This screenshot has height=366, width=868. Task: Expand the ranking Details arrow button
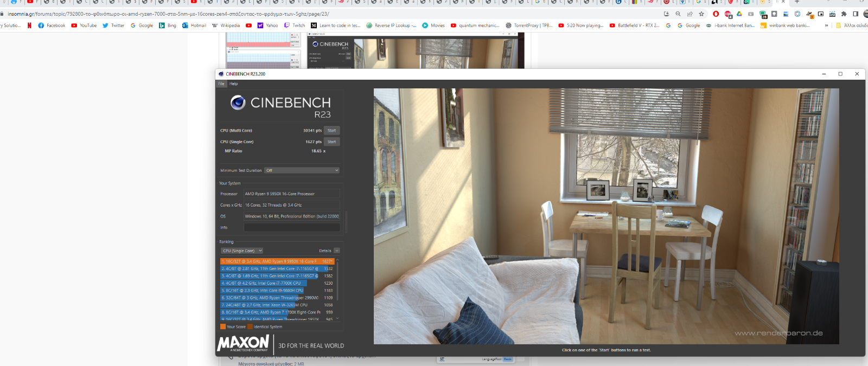coord(336,251)
